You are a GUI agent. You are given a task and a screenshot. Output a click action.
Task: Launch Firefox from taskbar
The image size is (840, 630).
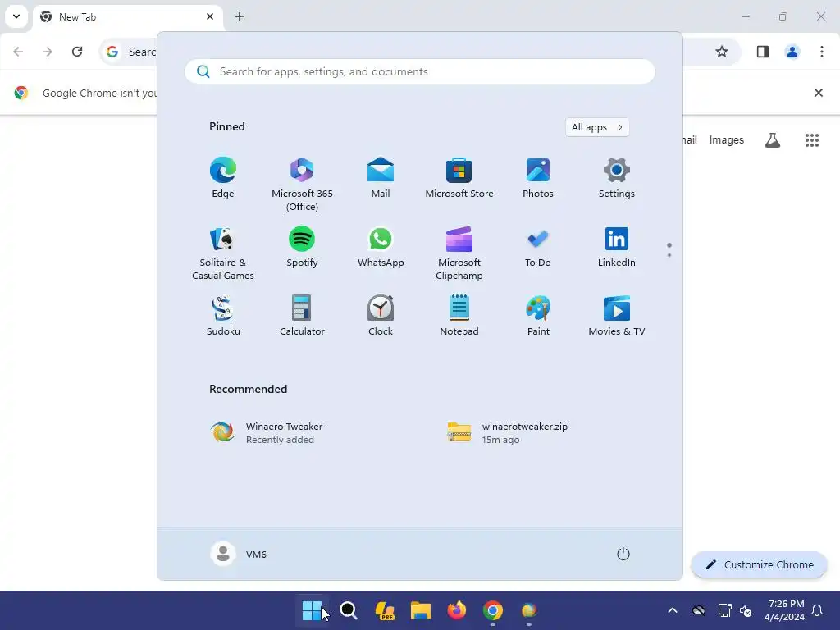(x=456, y=610)
